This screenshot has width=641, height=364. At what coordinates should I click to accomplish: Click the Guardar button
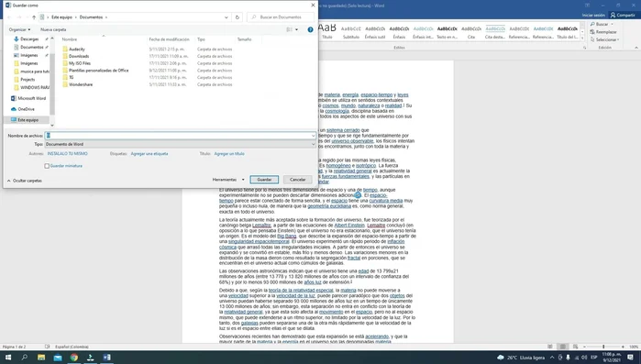tap(264, 180)
